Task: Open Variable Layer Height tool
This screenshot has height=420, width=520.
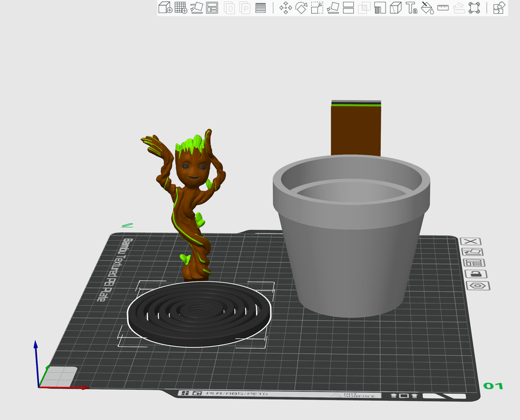Action: coord(260,8)
